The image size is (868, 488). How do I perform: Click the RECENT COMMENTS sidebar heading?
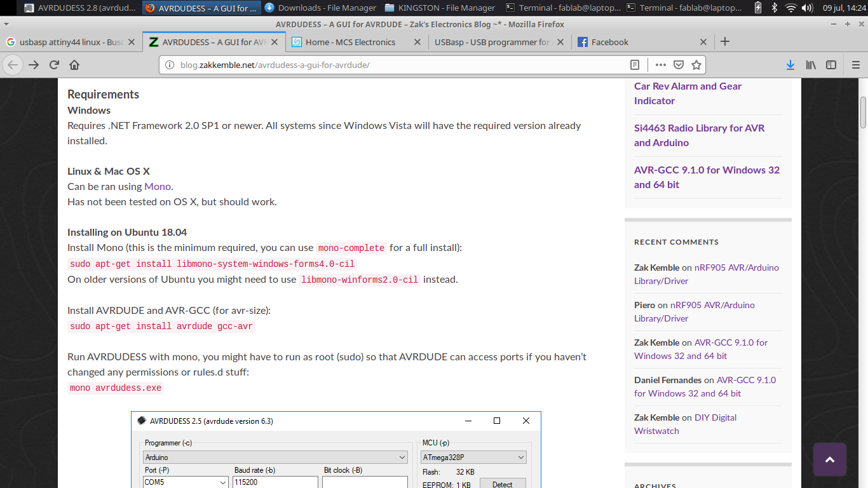pyautogui.click(x=676, y=242)
